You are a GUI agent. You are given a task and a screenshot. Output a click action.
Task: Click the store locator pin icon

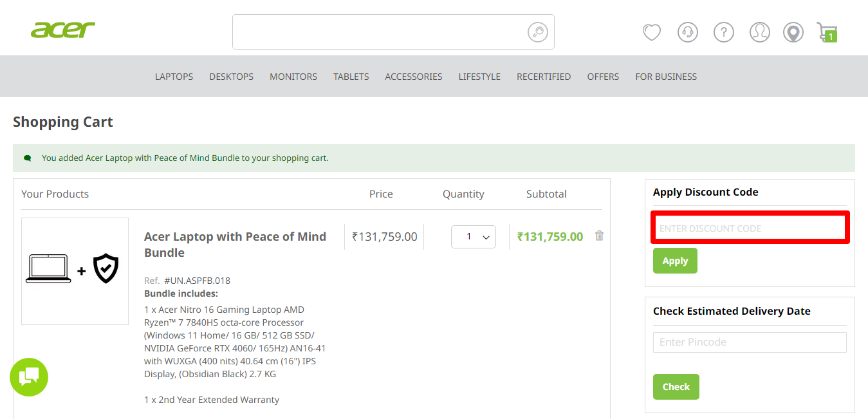click(x=793, y=32)
